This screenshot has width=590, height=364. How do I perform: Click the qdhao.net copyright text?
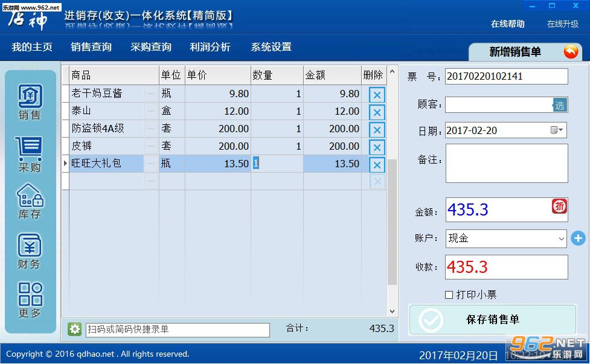coord(98,354)
